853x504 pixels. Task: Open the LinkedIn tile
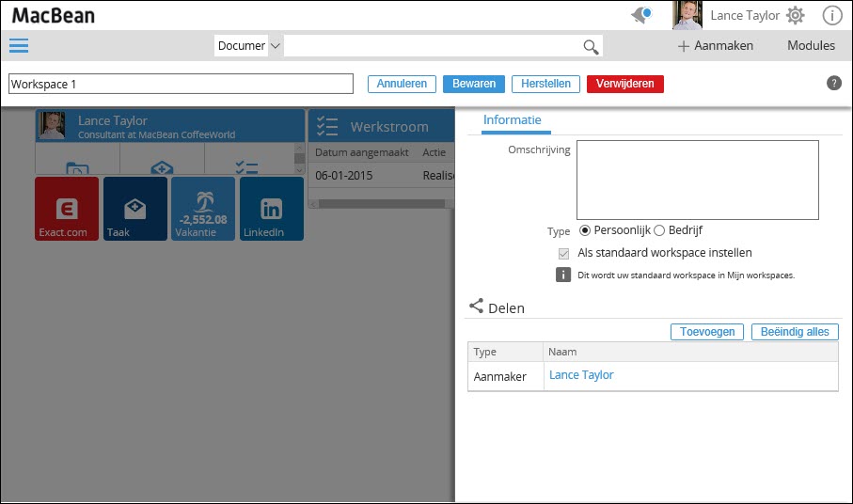click(x=272, y=208)
